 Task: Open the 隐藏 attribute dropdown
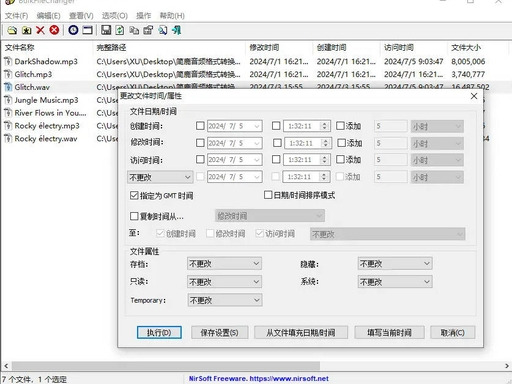pyautogui.click(x=395, y=264)
